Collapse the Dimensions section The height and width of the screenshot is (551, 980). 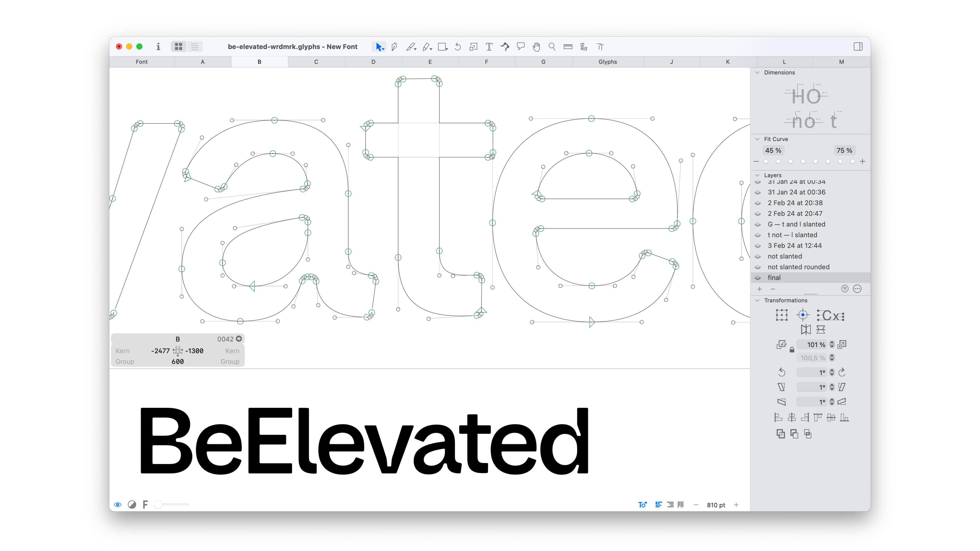point(757,73)
